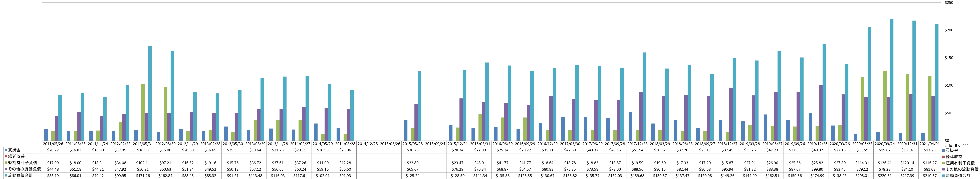Select the $210.57 cell in the table
Viewport: 980px width, 179px height.
(x=930, y=175)
